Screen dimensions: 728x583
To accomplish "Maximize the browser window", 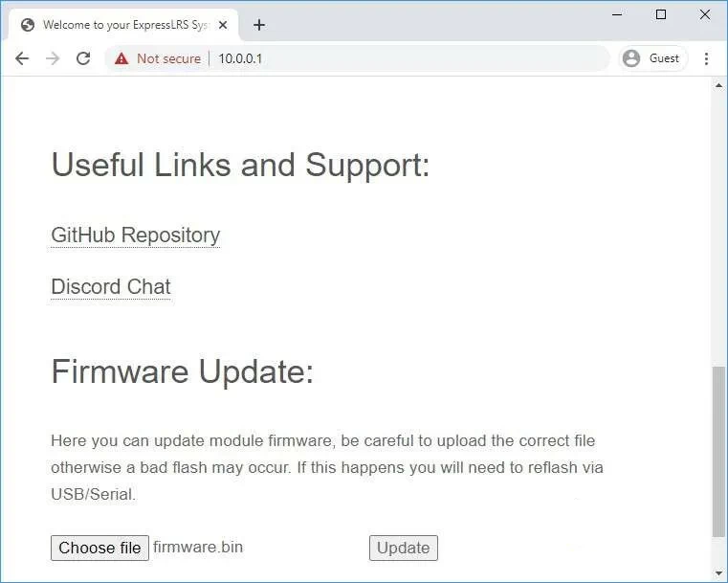I will 661,15.
